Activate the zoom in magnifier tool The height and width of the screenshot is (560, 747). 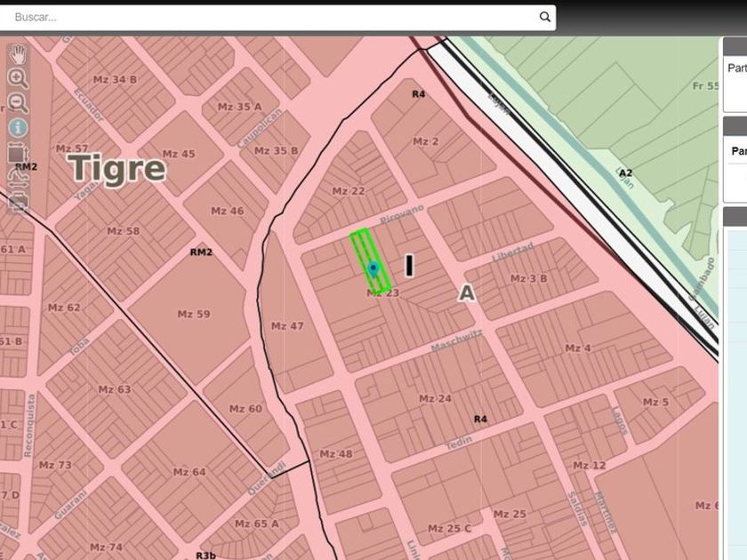[18, 78]
